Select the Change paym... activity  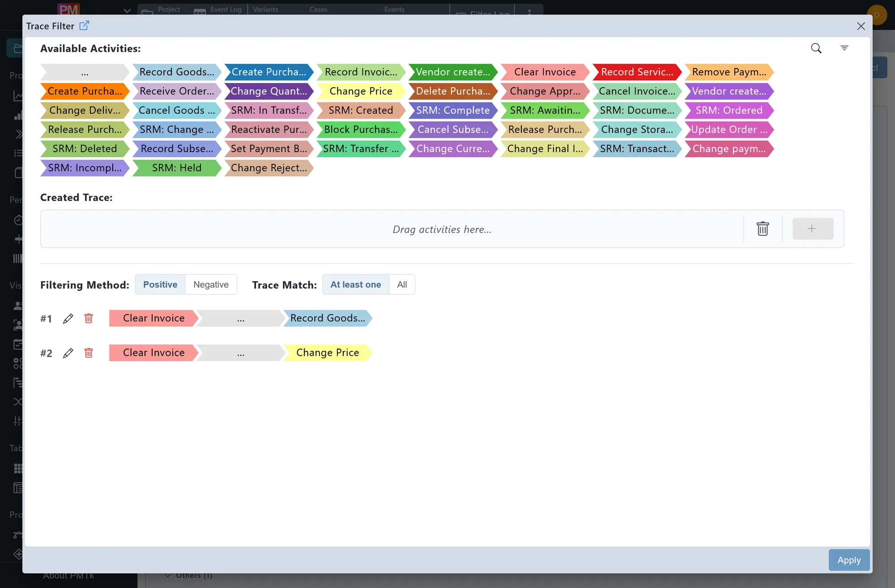click(729, 149)
